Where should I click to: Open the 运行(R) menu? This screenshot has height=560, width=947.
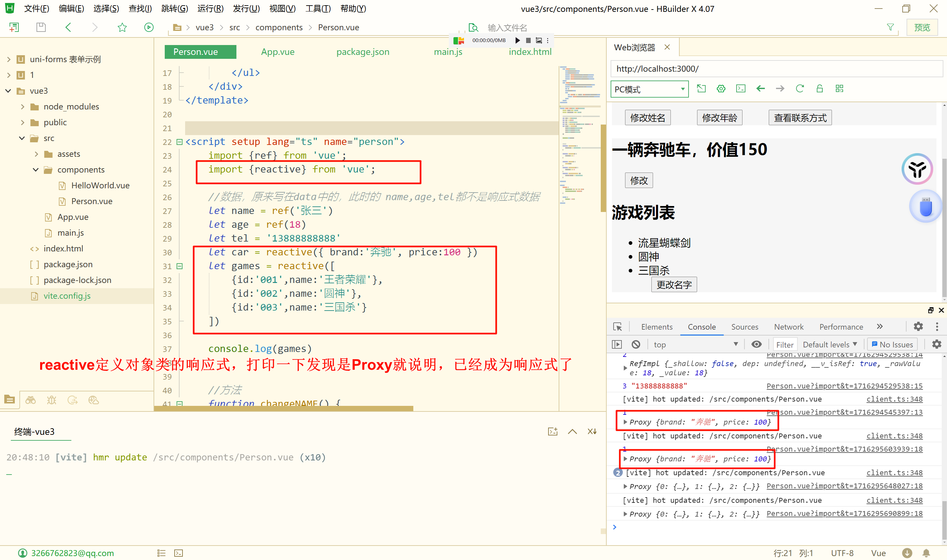pyautogui.click(x=210, y=8)
